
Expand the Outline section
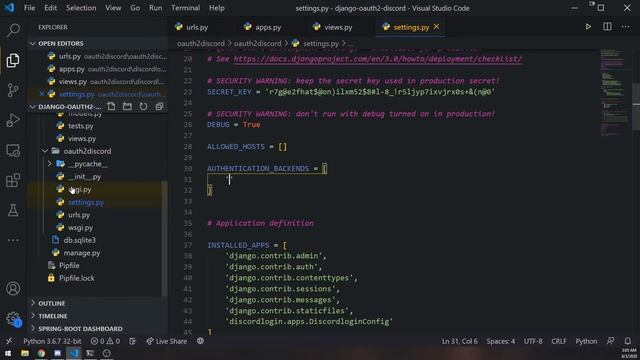pos(51,303)
